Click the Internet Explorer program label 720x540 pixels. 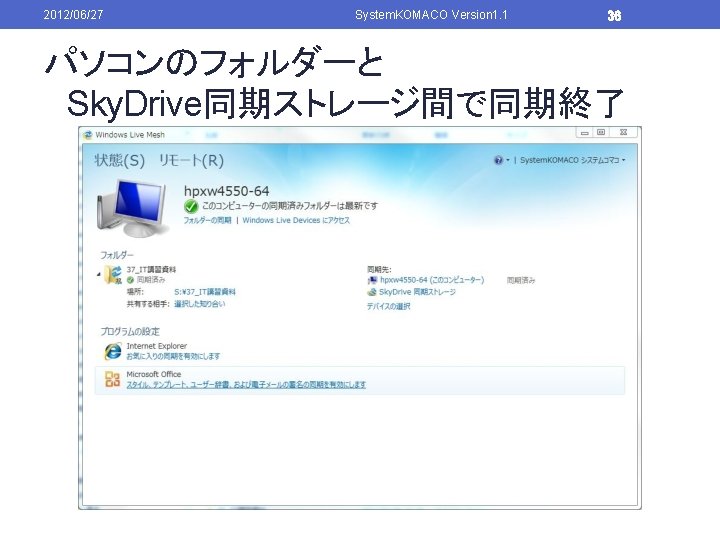coord(157,346)
